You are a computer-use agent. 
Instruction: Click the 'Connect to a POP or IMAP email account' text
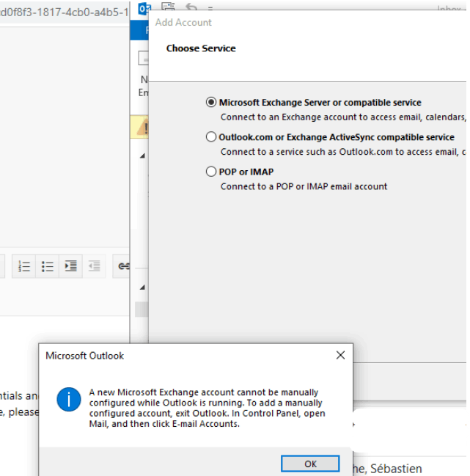click(304, 186)
